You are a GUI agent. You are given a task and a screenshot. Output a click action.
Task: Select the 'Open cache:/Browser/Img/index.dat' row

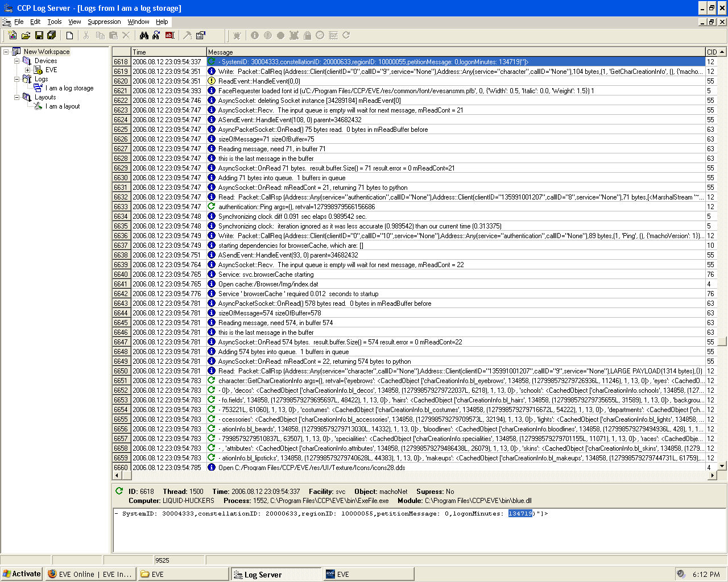415,284
